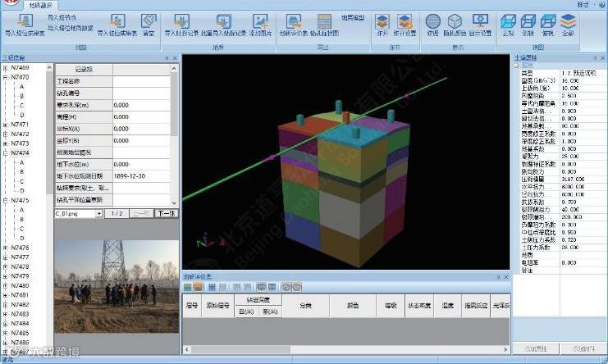This screenshot has width=608, height=364.
Task: Select child A under N7470
Action: coord(21,87)
